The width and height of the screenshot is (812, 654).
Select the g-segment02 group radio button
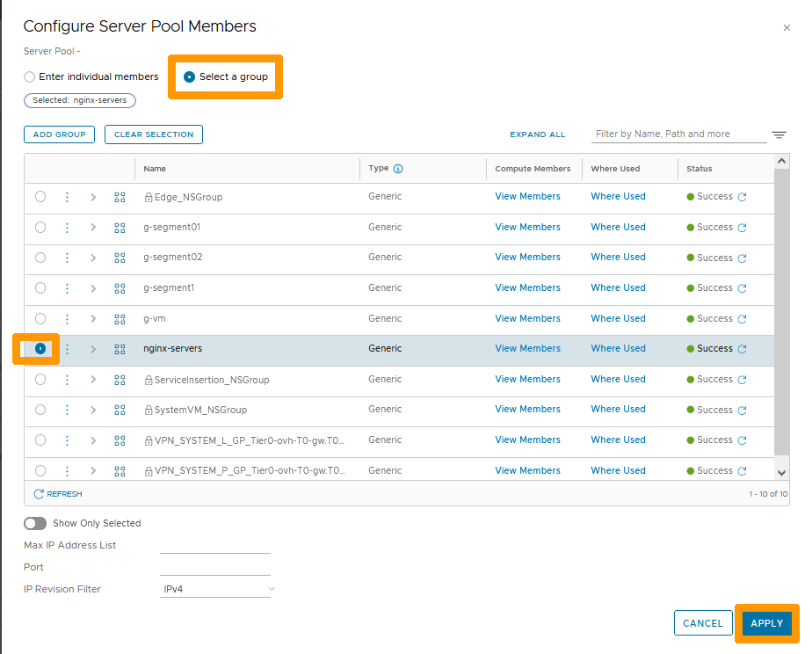point(40,258)
